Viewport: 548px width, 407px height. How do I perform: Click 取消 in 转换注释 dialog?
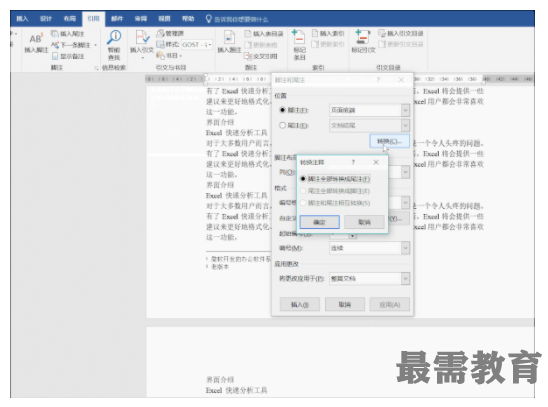364,222
